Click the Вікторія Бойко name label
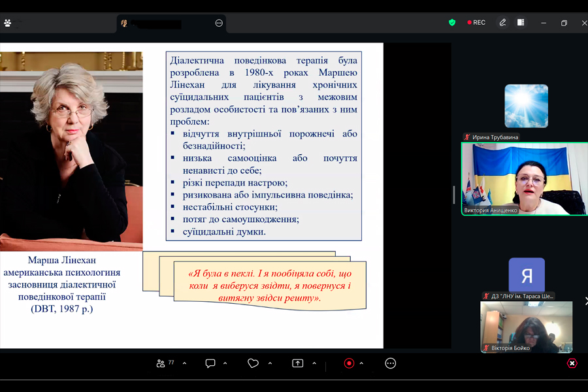Image resolution: width=588 pixels, height=392 pixels. pos(510,348)
